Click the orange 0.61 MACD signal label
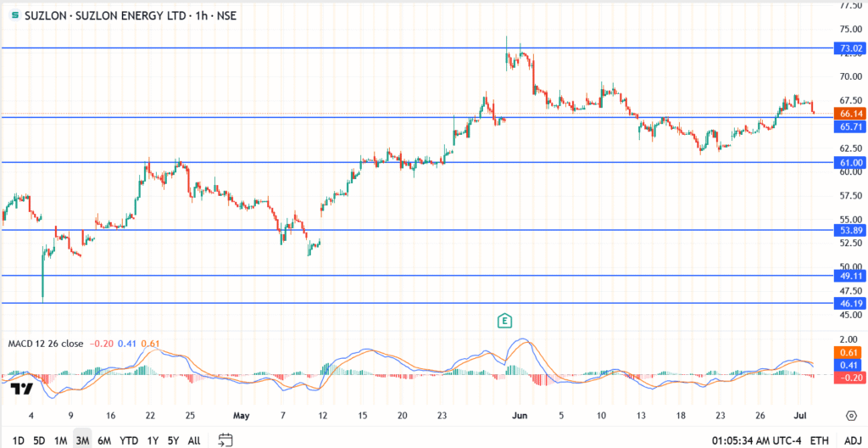This screenshot has height=448, width=868. (x=848, y=353)
